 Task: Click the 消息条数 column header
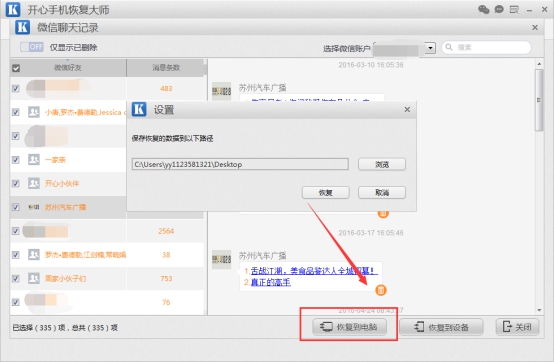(x=166, y=67)
